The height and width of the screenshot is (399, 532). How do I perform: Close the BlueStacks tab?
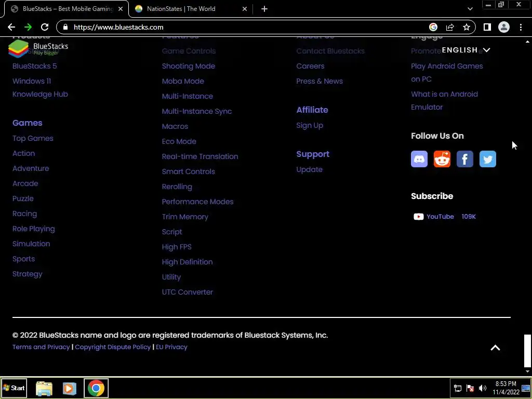pyautogui.click(x=121, y=9)
